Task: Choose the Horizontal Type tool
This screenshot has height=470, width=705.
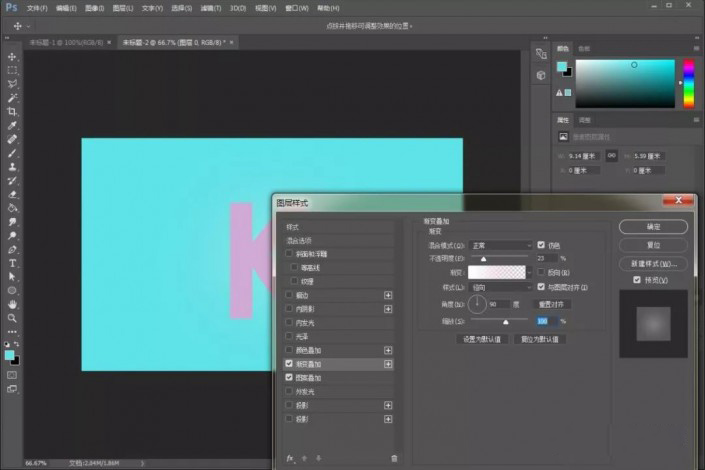Action: coord(12,263)
